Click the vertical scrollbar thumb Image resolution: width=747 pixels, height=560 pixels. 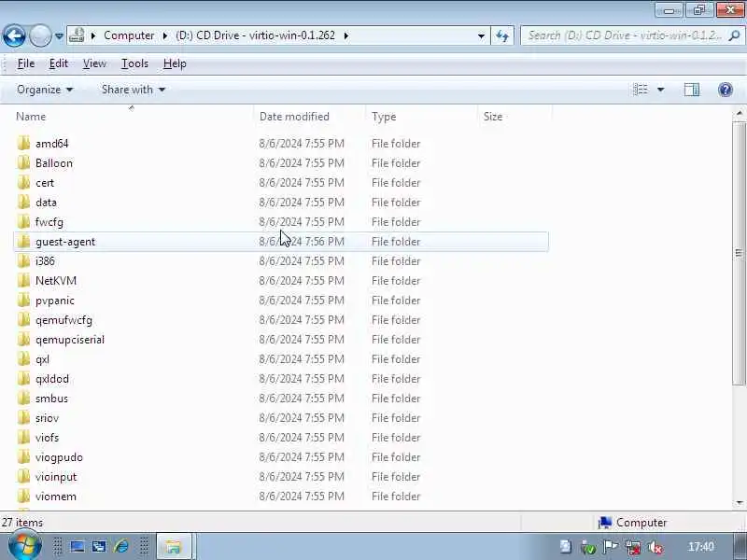(x=739, y=253)
